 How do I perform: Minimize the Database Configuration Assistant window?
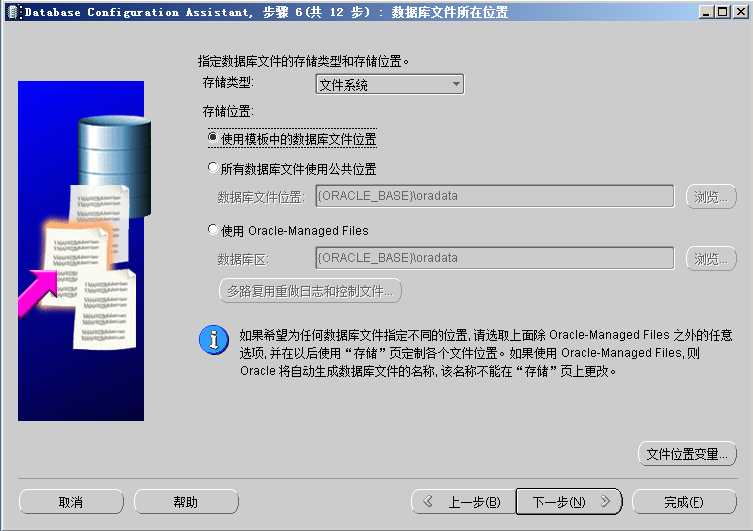tap(706, 12)
